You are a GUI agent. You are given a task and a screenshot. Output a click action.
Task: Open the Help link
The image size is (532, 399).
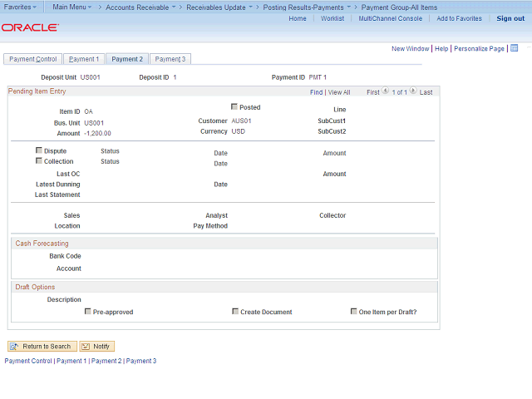coord(441,48)
